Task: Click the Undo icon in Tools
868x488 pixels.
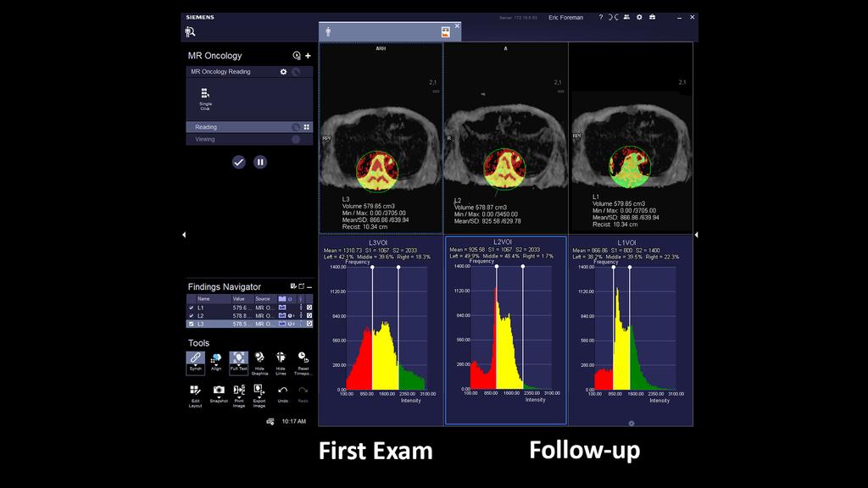Action: coord(282,389)
